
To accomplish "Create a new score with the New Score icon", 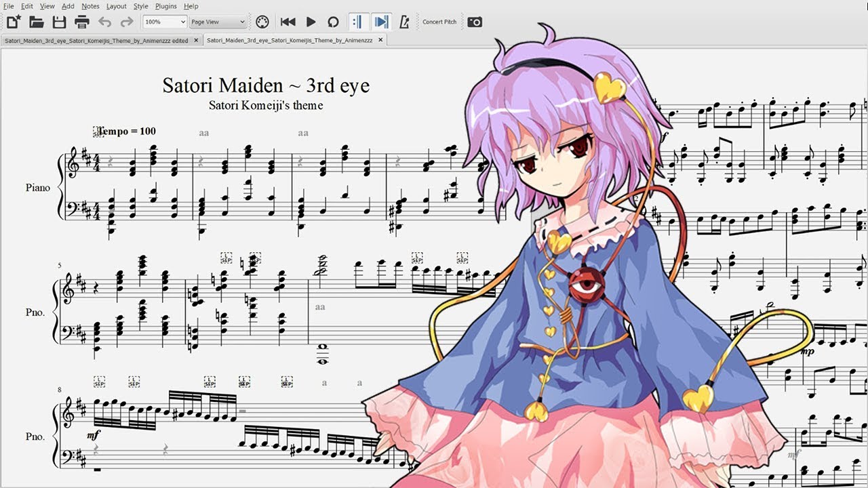I will tap(13, 22).
